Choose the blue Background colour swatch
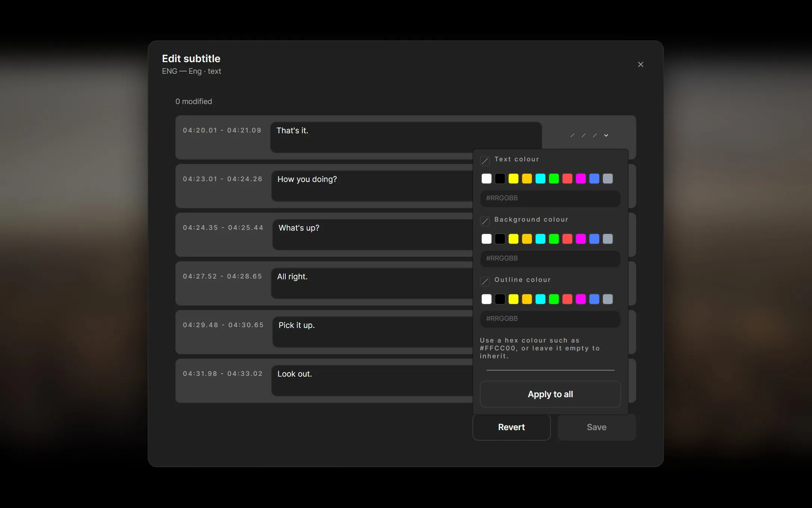812x508 pixels. [x=594, y=239]
